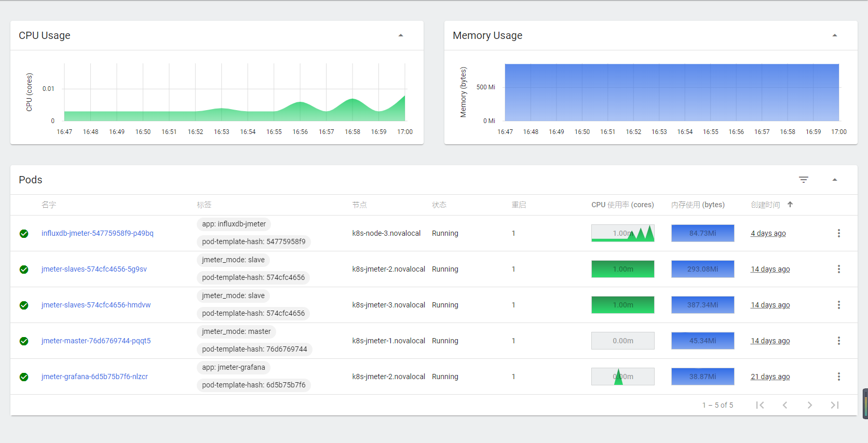Click the 84.73Mi memory bar
The image size is (868, 443).
(703, 233)
